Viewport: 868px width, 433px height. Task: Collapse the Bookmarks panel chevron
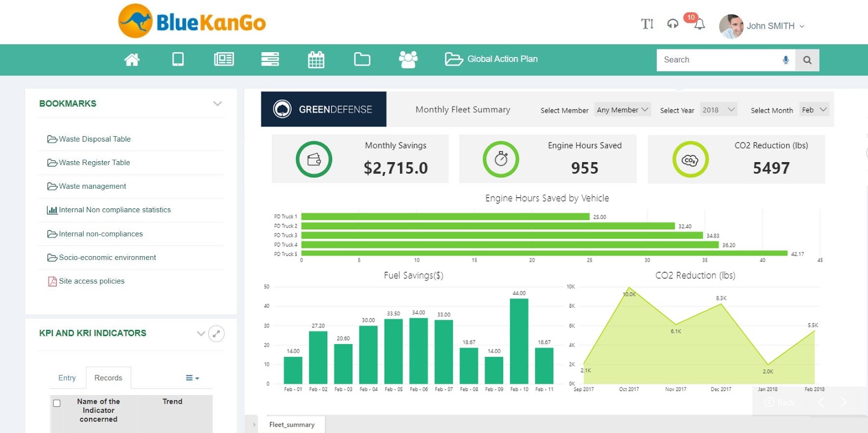(218, 104)
